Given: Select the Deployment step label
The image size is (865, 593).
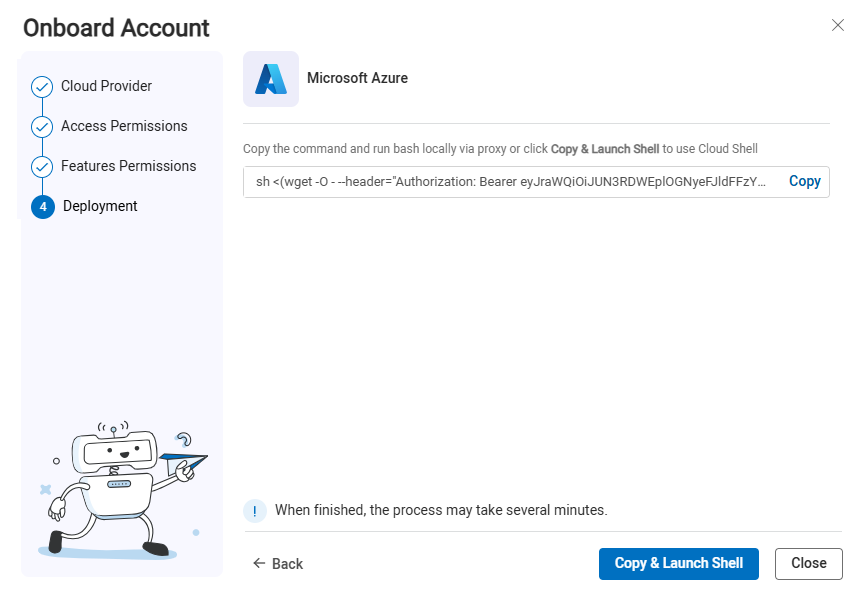Looking at the screenshot, I should [100, 206].
